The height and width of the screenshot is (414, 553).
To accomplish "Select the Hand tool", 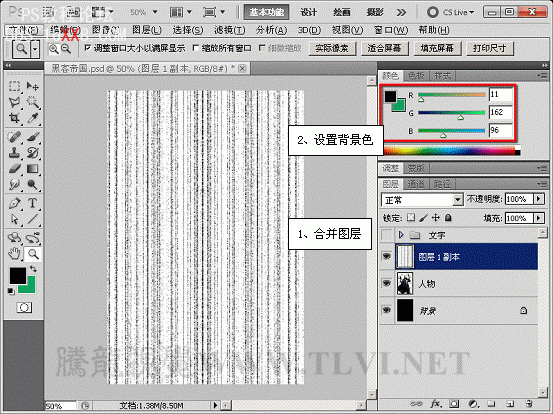I will click(x=14, y=254).
